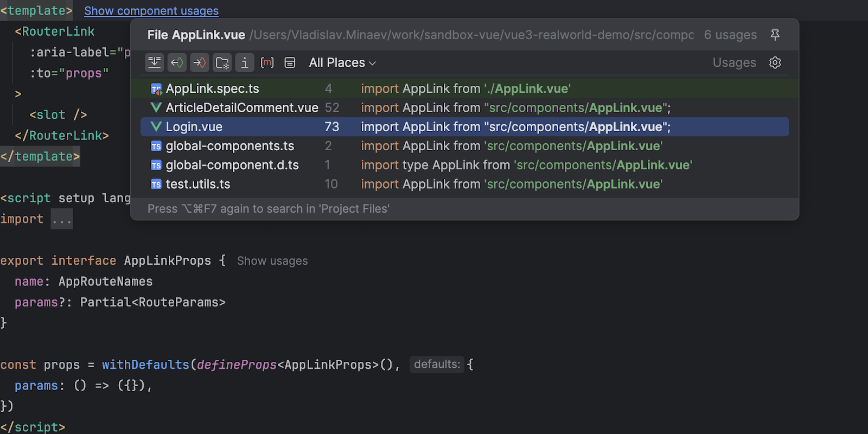
Task: Toggle the red write-access arrow filter
Action: tap(200, 63)
